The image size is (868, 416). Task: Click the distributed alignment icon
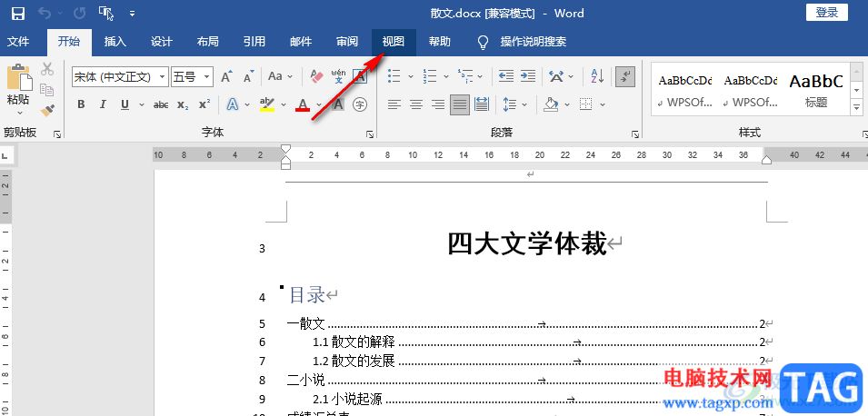(x=482, y=104)
